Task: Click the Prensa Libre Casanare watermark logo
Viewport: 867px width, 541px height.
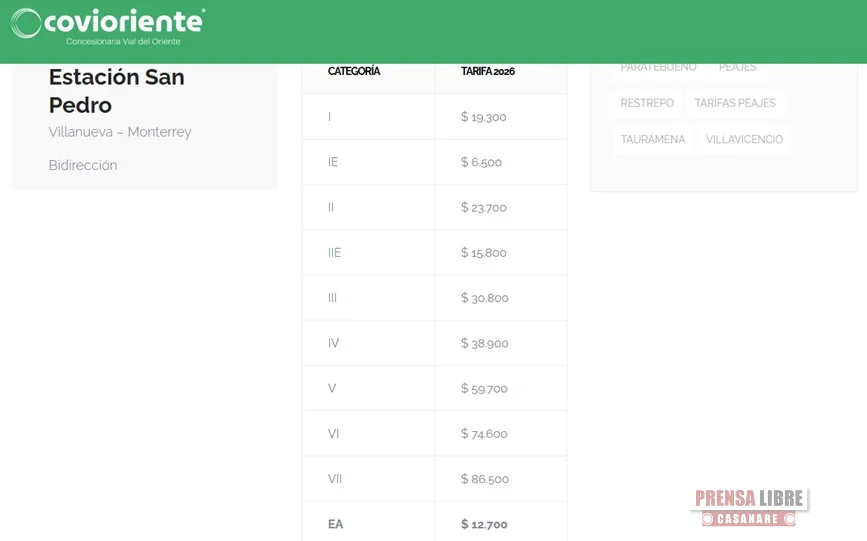Action: (x=749, y=507)
